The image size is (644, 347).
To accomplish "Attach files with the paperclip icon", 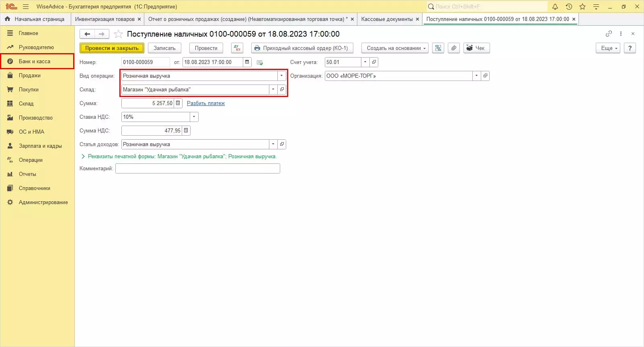I will click(x=453, y=48).
